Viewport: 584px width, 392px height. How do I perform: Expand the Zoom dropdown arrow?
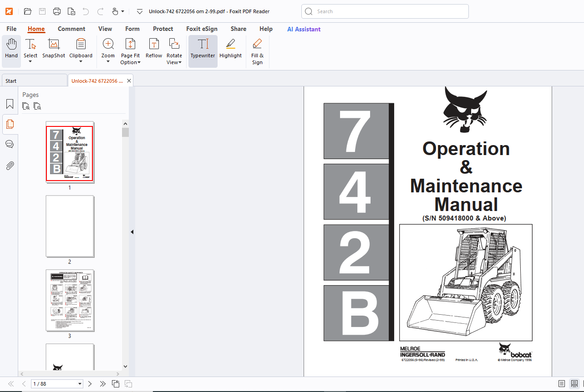pyautogui.click(x=108, y=62)
